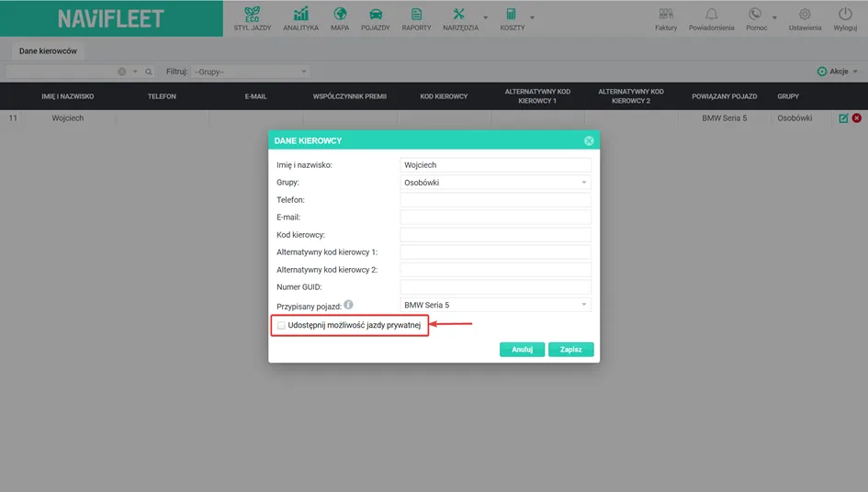Open the Pomoc phone help icon
The height and width of the screenshot is (492, 868).
coord(756,18)
